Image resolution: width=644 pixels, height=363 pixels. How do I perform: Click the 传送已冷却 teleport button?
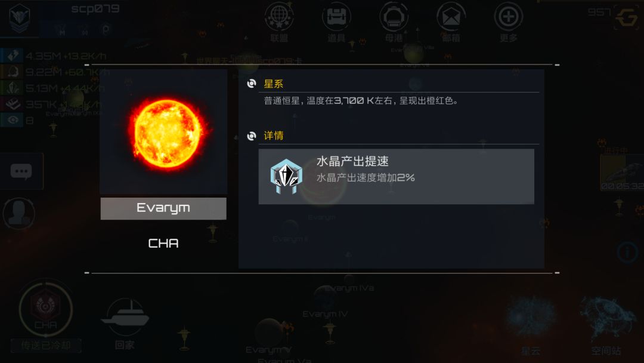point(45,345)
